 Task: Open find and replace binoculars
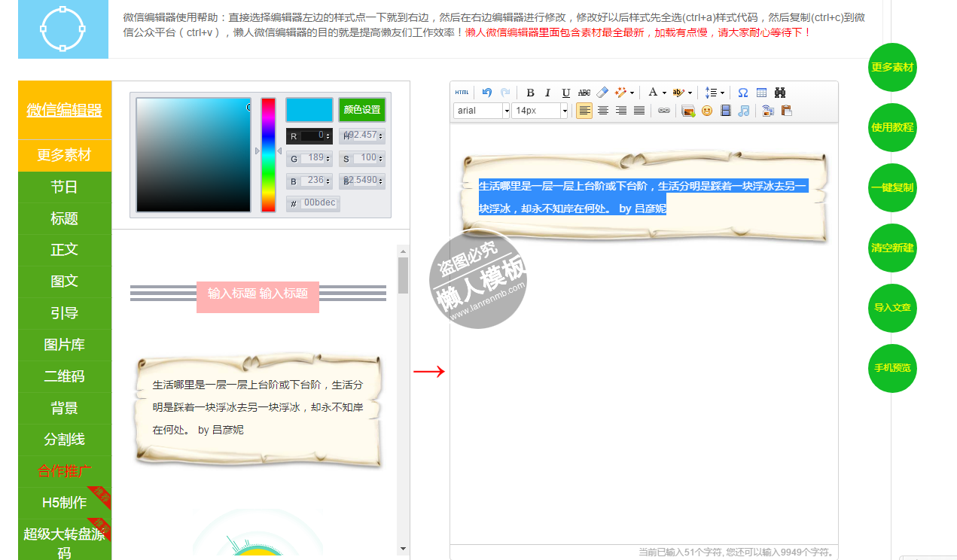(x=780, y=93)
